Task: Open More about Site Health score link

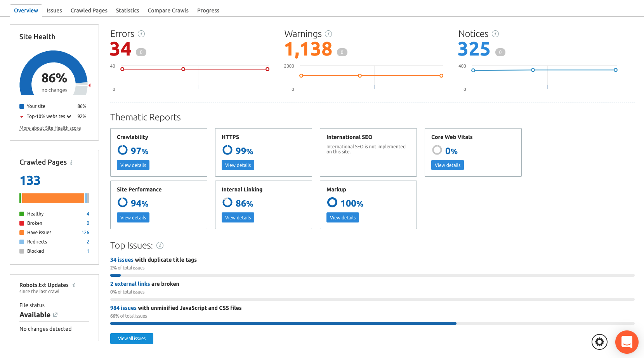Action: click(50, 128)
